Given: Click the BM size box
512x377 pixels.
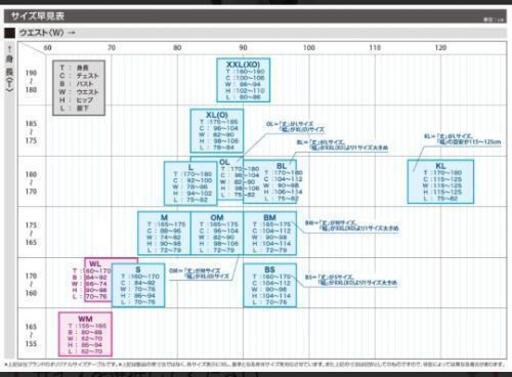Looking at the screenshot, I should [270, 233].
